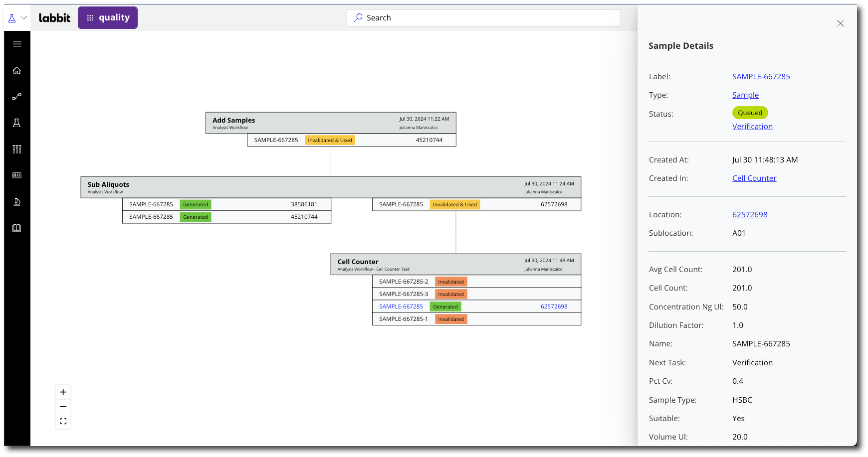Click Jul 30, 2024 11:22 AM timestamp

point(424,119)
